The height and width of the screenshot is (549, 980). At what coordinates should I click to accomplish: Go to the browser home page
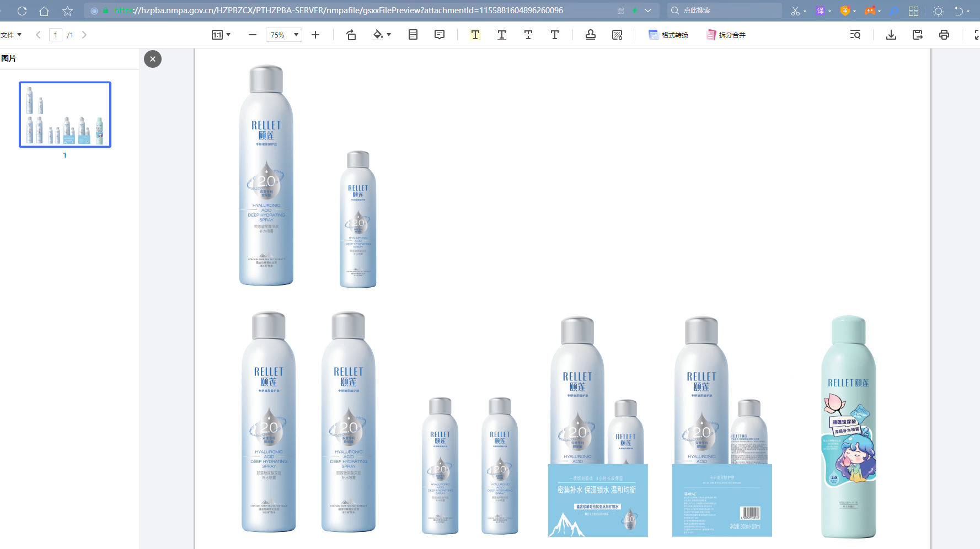[44, 10]
